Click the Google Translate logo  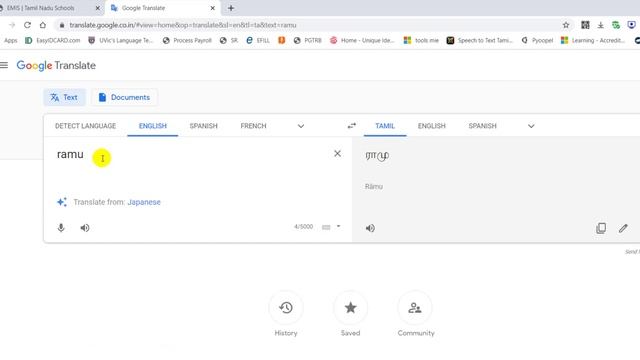pyautogui.click(x=56, y=65)
